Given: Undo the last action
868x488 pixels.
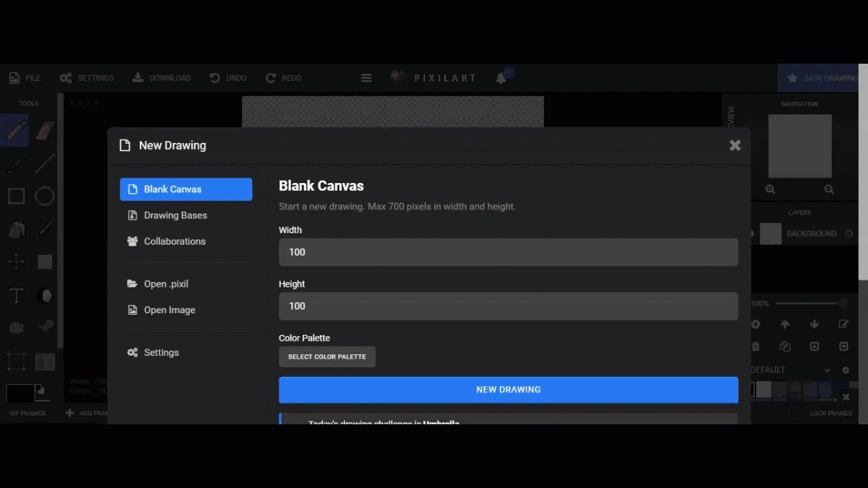Looking at the screenshot, I should click(228, 78).
